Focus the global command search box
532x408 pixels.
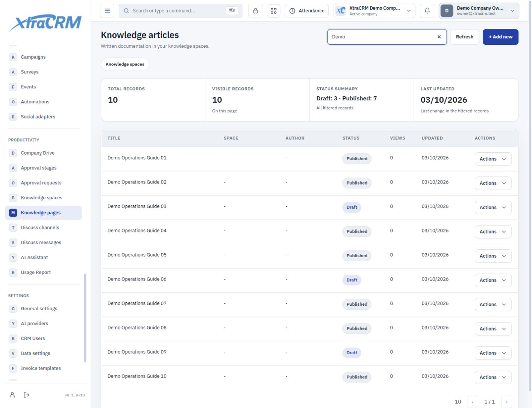180,11
